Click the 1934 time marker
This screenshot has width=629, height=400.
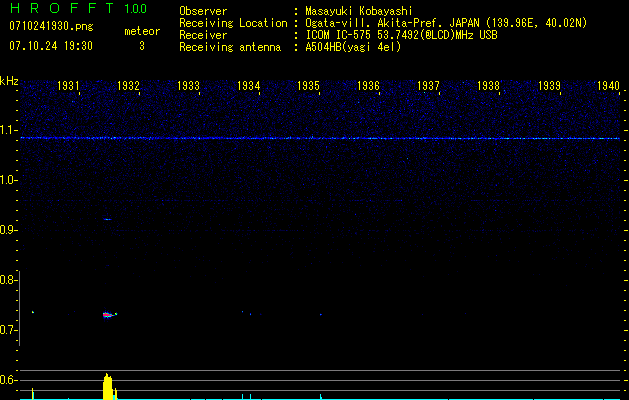pyautogui.click(x=249, y=85)
